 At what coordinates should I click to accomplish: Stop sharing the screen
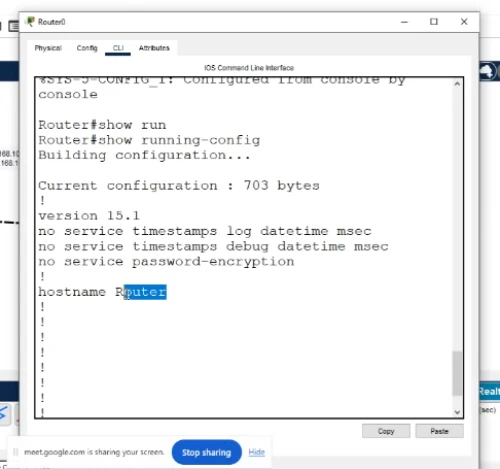click(206, 452)
